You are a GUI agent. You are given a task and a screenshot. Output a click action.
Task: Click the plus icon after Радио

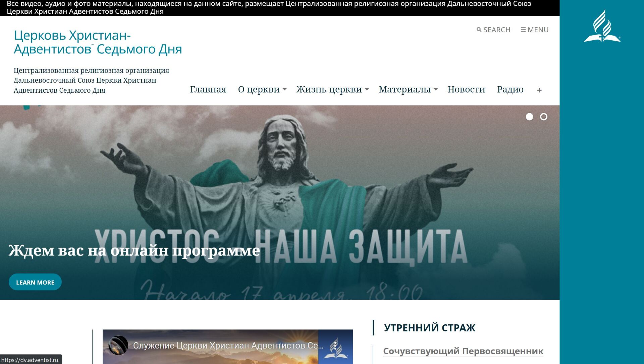pyautogui.click(x=539, y=90)
